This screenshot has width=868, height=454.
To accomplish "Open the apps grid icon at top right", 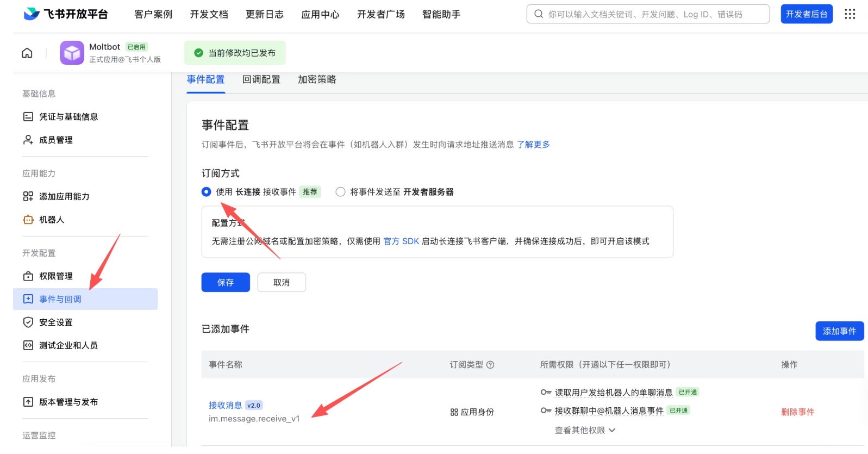I will pos(850,14).
